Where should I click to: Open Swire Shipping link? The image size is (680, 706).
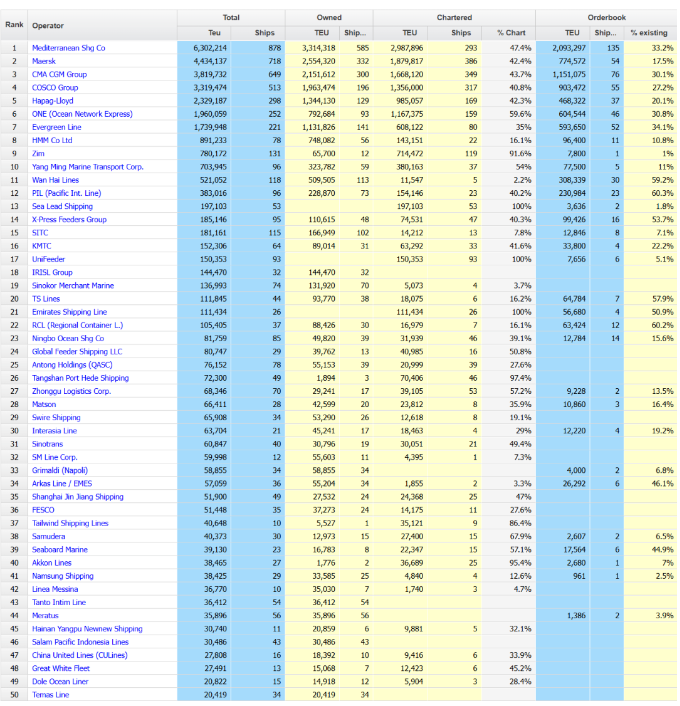56,418
